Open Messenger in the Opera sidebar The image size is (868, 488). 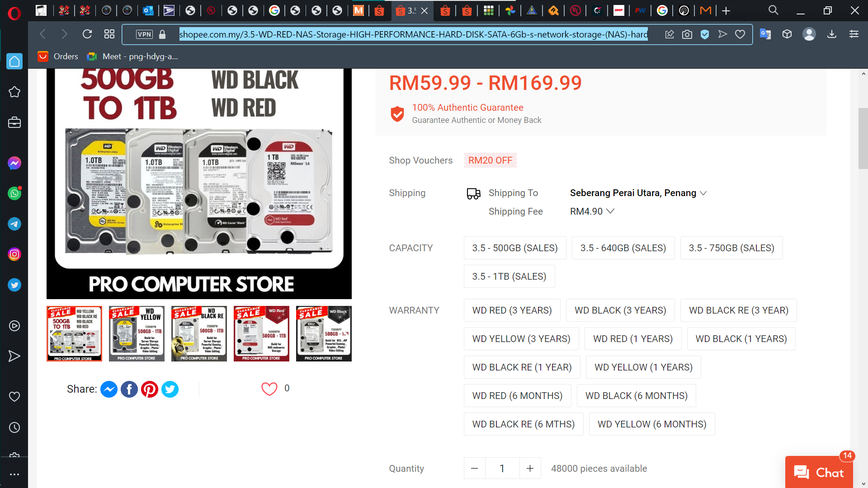coord(14,163)
